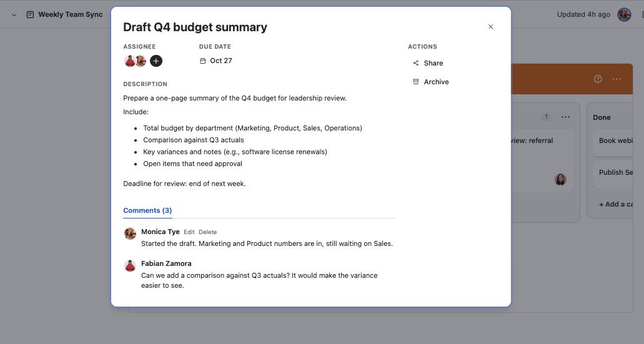Click the 'Total budget by department' bullet
644x344 pixels.
[x=252, y=128]
